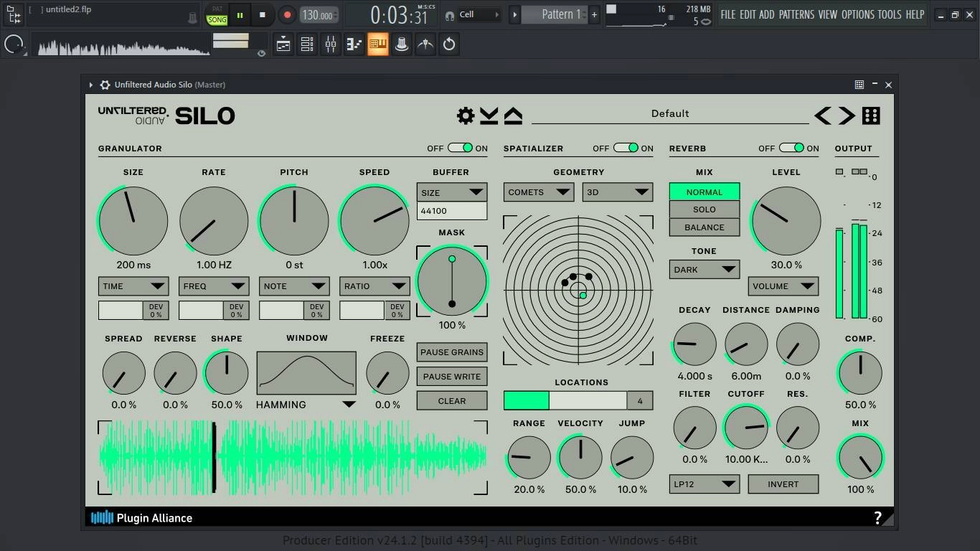This screenshot has width=980, height=551.
Task: Open the FREQ dropdown under Rate
Action: click(x=214, y=286)
